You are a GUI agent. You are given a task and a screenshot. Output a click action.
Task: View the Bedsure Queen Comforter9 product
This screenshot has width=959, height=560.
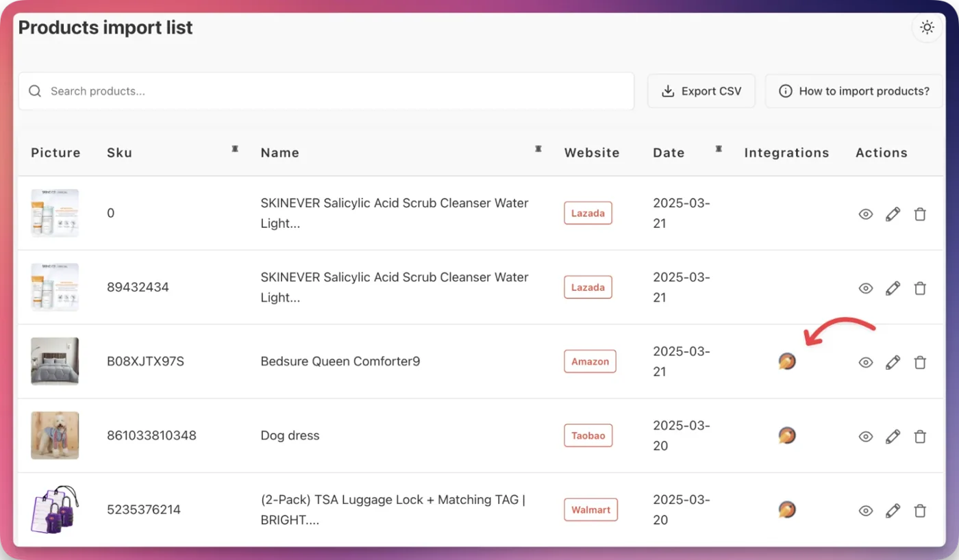tap(866, 362)
